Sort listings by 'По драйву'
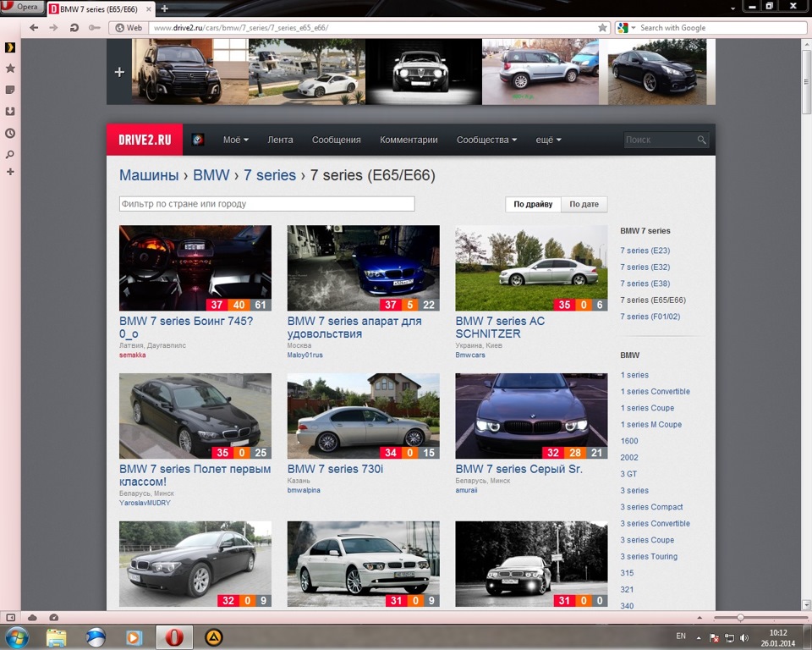Viewport: 812px width, 650px height. pos(534,204)
